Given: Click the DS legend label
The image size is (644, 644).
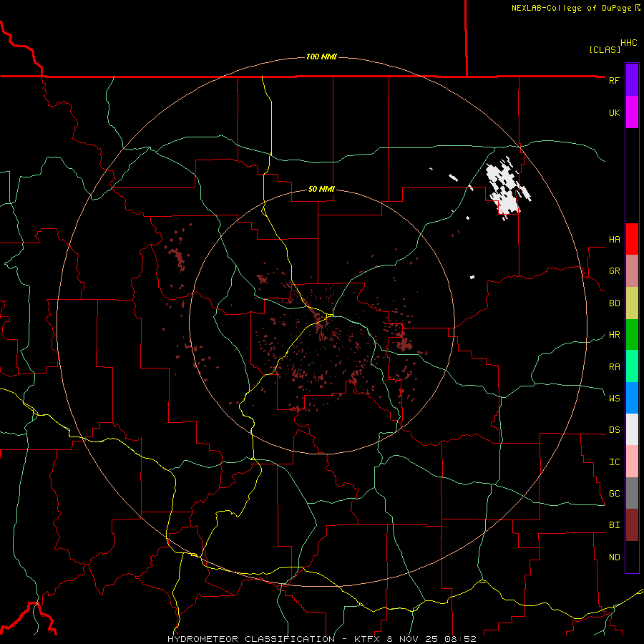Looking at the screenshot, I should [614, 430].
